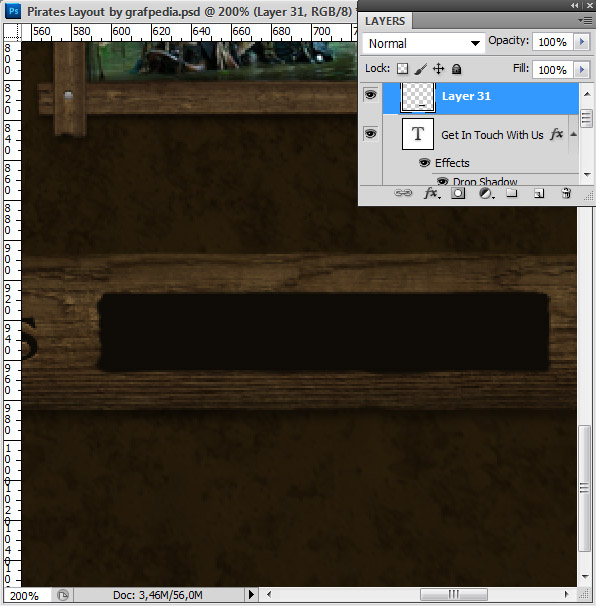The height and width of the screenshot is (606, 596).
Task: Click canvas vertical scrollbar thumb
Action: [x=584, y=488]
